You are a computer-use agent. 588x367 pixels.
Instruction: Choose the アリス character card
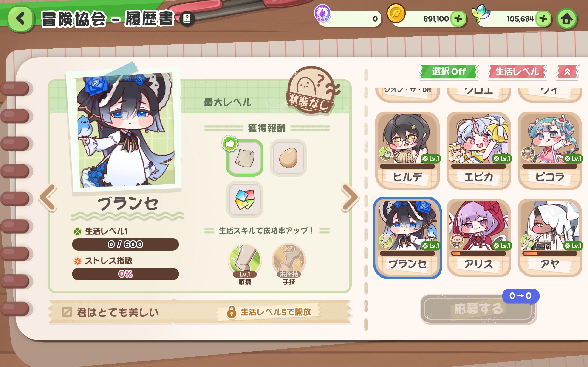478,238
